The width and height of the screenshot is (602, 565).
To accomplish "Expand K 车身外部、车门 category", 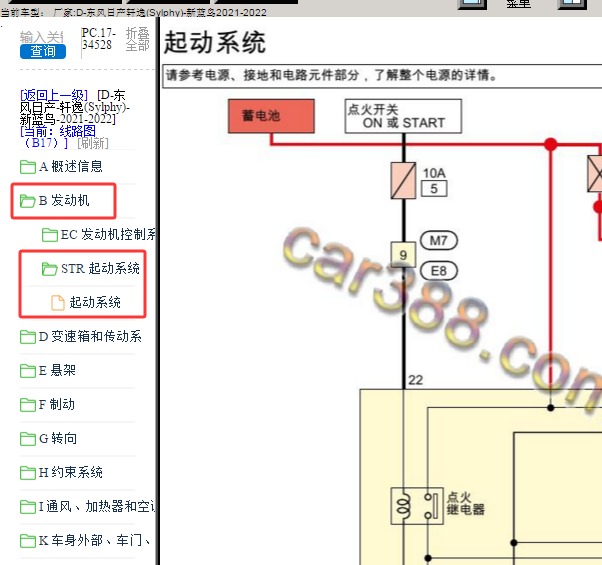I will tap(94, 540).
